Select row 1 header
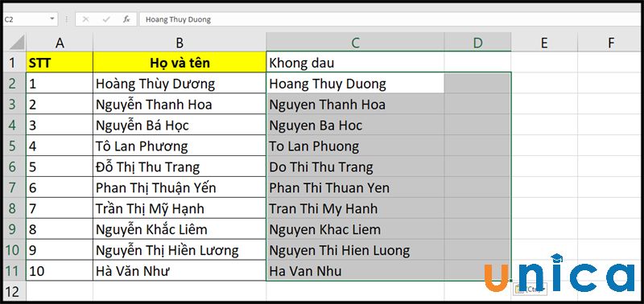Image resolution: width=644 pixels, height=304 pixels. pyautogui.click(x=14, y=63)
